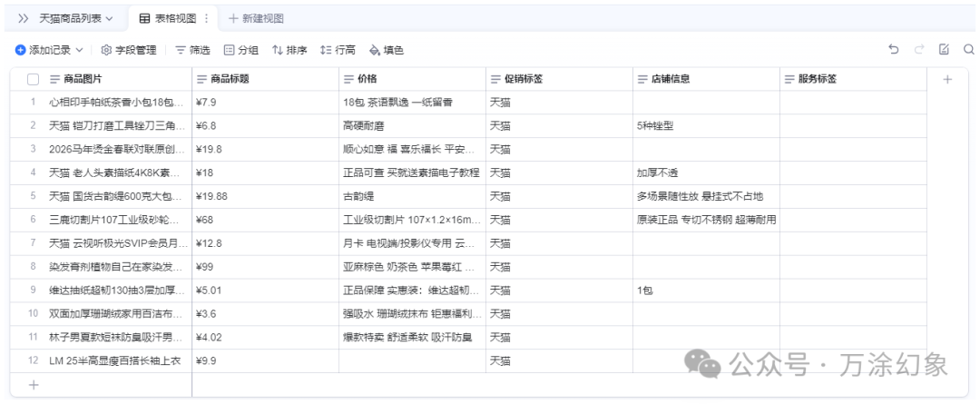Select cell 爆款特卖 舒适柔软 吸汗防臭
The height and width of the screenshot is (404, 980).
[413, 338]
